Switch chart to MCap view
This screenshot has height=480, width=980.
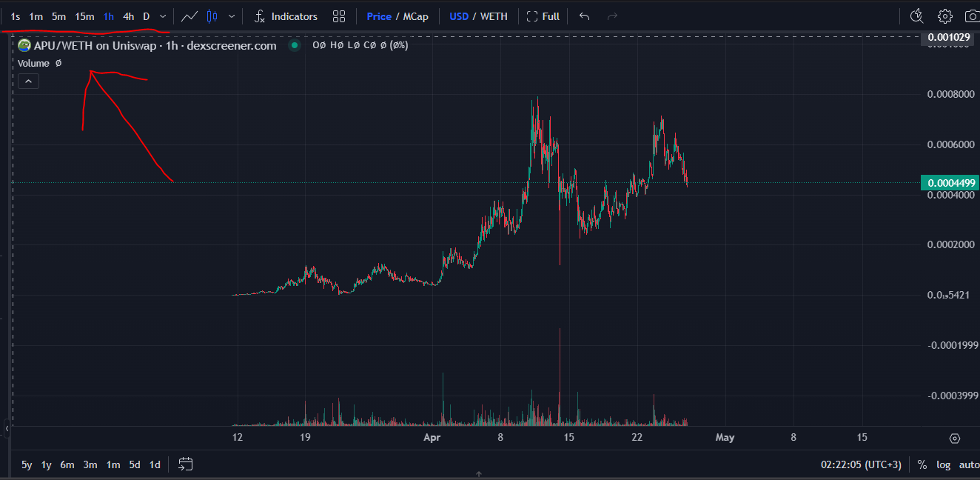[415, 16]
